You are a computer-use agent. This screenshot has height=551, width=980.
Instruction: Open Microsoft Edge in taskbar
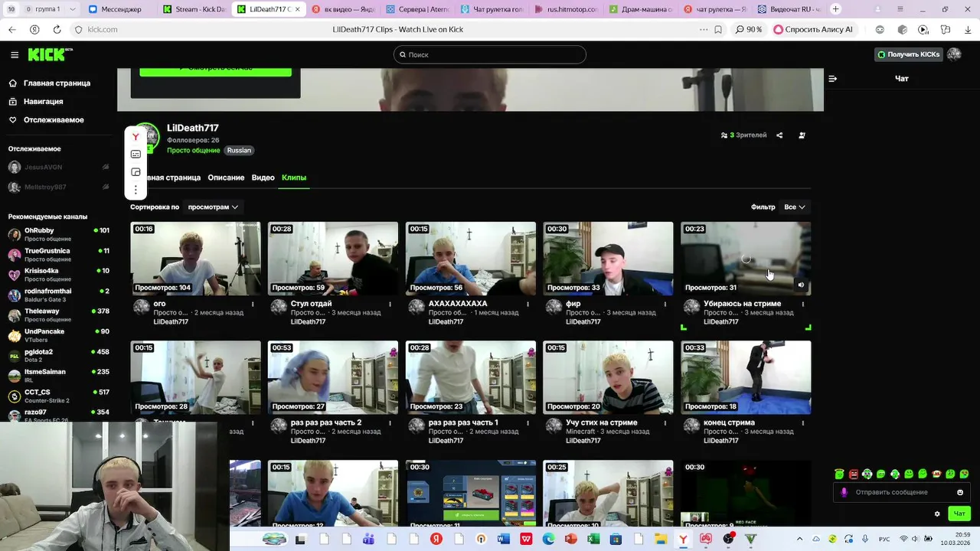pos(548,539)
